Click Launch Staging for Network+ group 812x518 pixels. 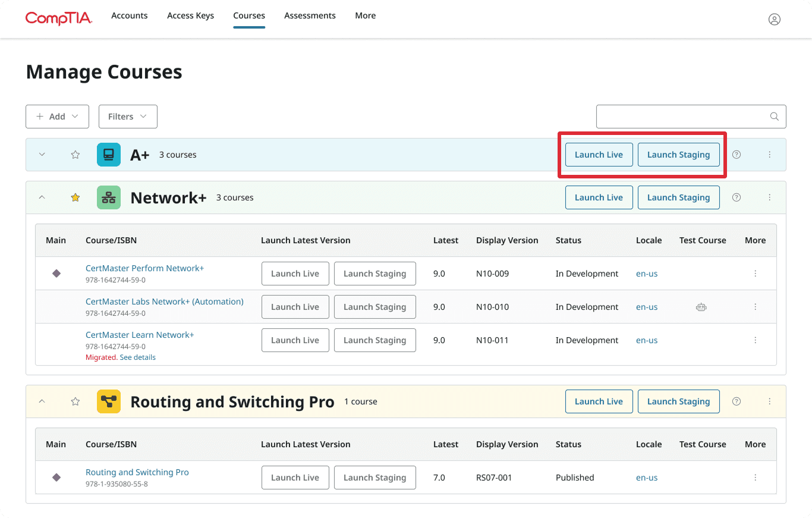tap(679, 197)
